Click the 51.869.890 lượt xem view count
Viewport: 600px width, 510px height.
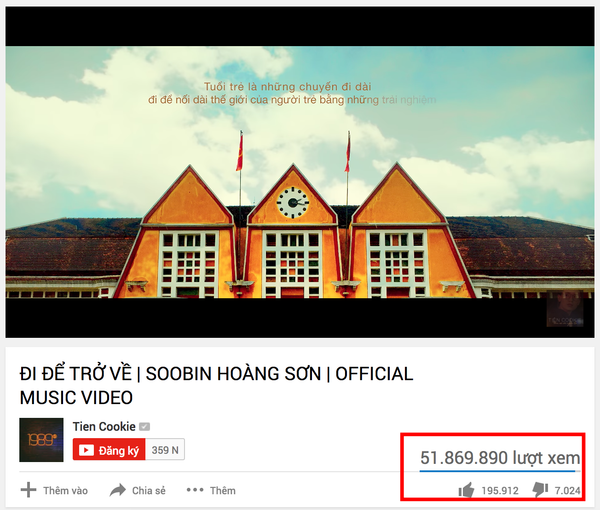500,458
